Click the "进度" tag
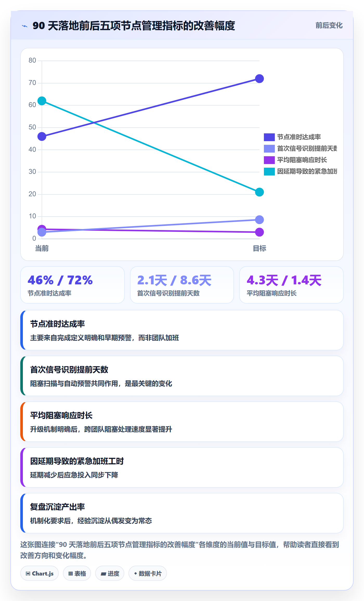Viewport: 364px width, 601px height. point(110,573)
